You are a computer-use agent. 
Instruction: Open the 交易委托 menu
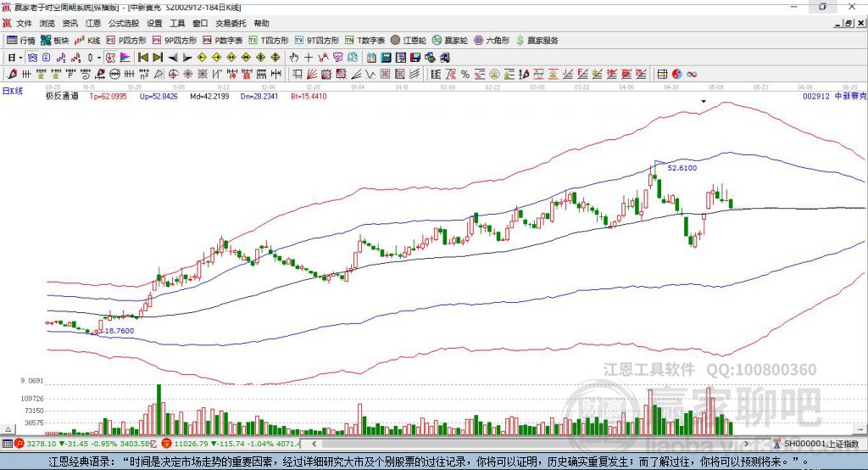click(x=231, y=23)
